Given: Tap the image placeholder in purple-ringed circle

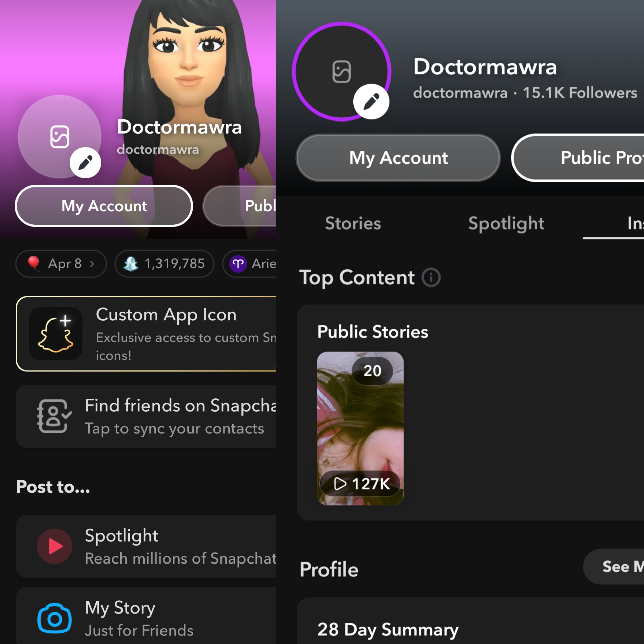Looking at the screenshot, I should coord(341,72).
